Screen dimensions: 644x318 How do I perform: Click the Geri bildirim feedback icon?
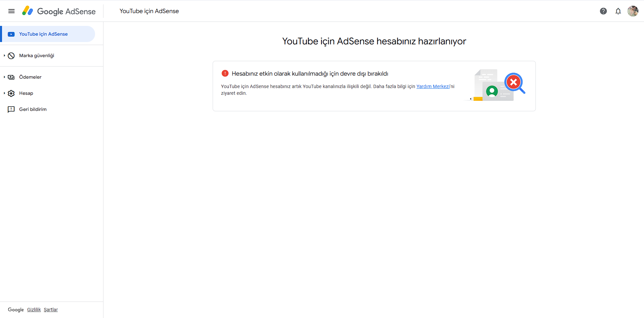(11, 109)
